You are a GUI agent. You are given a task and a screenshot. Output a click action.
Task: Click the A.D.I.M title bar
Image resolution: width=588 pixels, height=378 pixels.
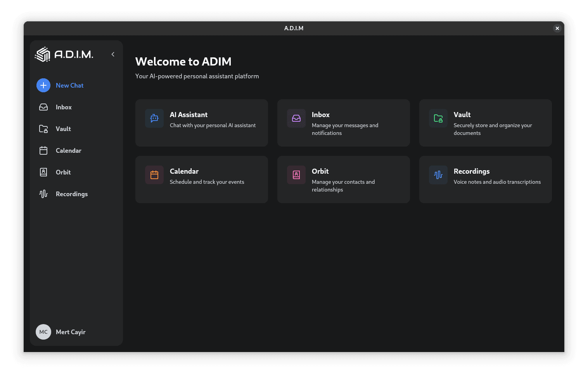pos(294,28)
